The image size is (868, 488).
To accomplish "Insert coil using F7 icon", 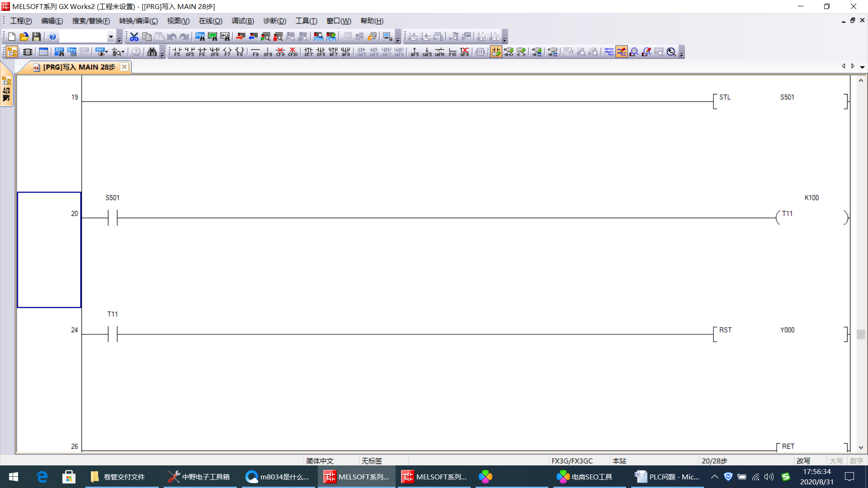I will click(227, 52).
